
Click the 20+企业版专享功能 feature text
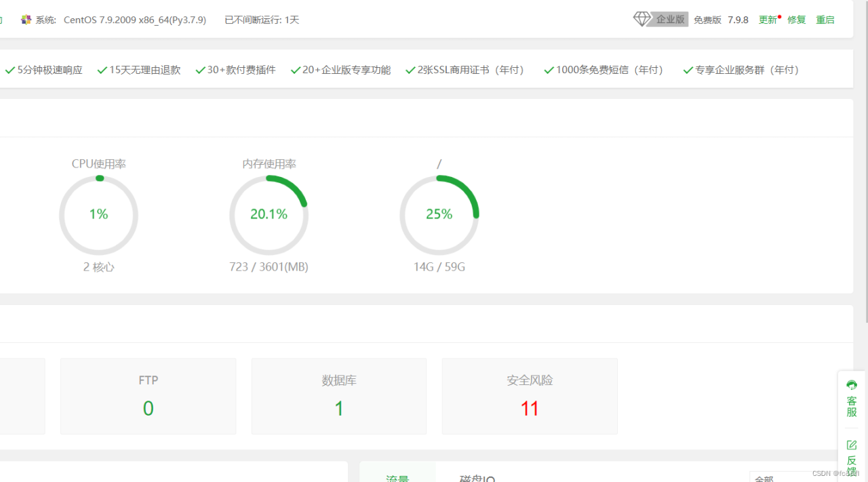tap(347, 70)
